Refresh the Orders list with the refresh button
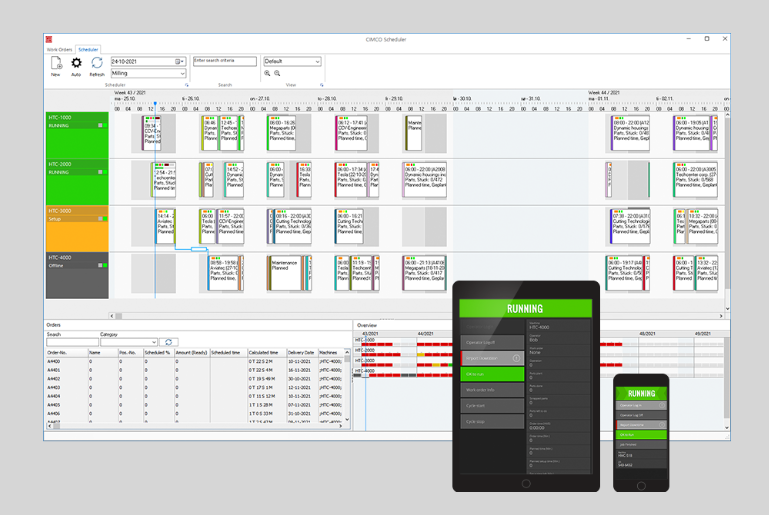769x515 pixels. (168, 342)
